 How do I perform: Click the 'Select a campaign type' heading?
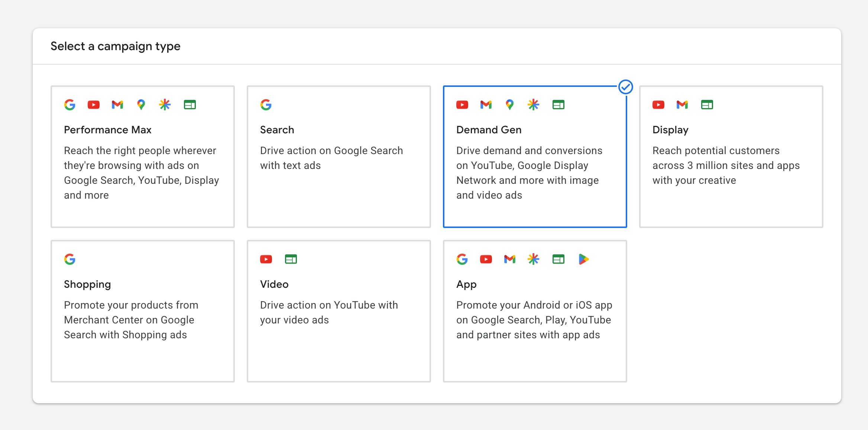tap(116, 46)
